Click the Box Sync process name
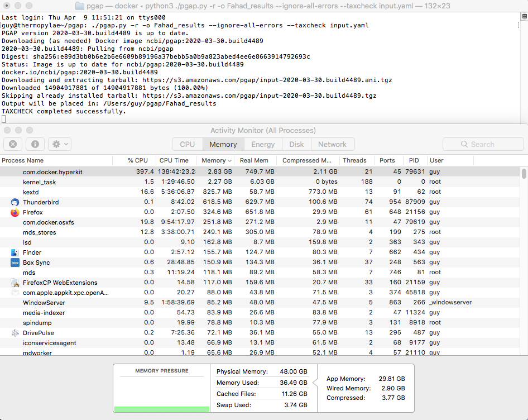Image resolution: width=528 pixels, height=420 pixels. 36,262
